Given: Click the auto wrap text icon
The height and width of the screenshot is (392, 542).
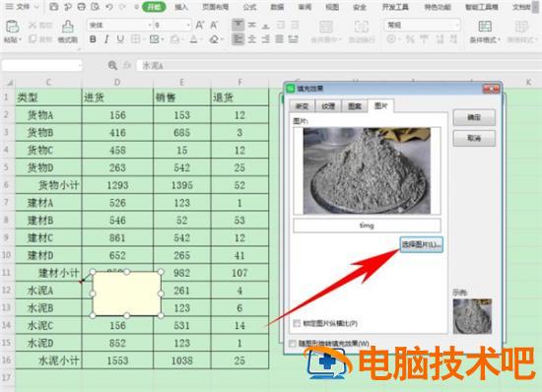Looking at the screenshot, I should [x=362, y=27].
